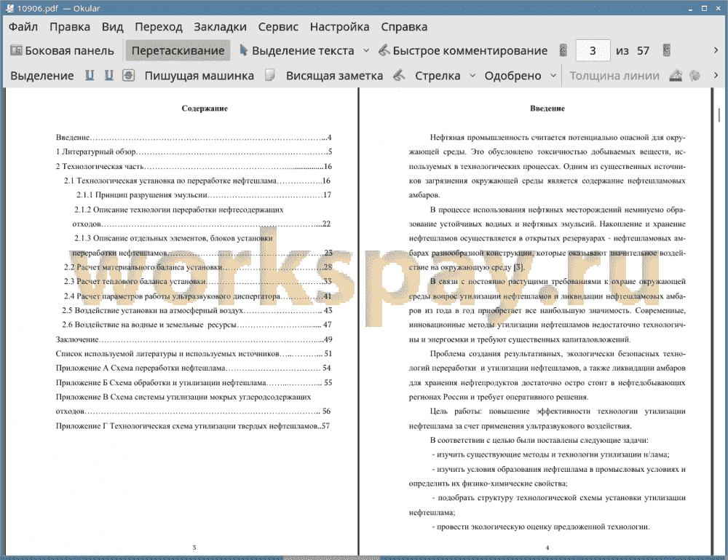The image size is (728, 560).
Task: Click the palette icon at annotation toolbar end
Action: tap(695, 75)
